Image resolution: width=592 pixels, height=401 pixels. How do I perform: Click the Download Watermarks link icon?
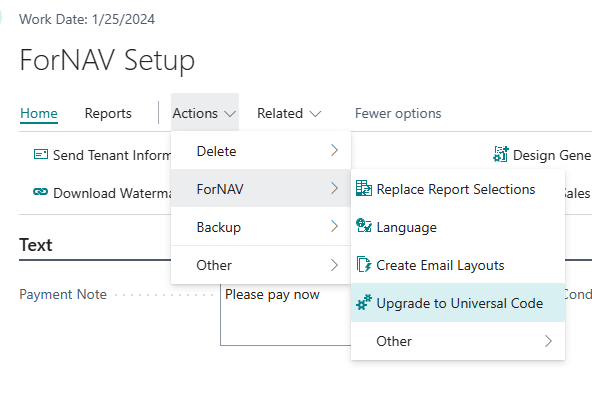click(x=40, y=192)
